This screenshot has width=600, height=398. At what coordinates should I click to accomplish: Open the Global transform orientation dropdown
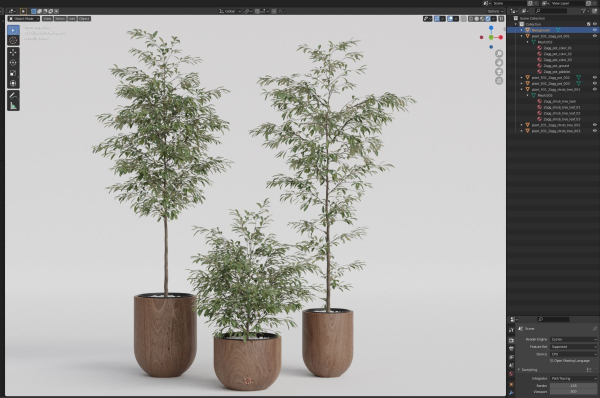[230, 11]
